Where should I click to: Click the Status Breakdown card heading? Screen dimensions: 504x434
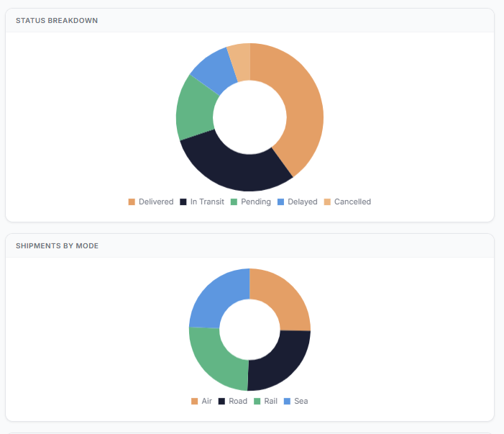coord(57,21)
